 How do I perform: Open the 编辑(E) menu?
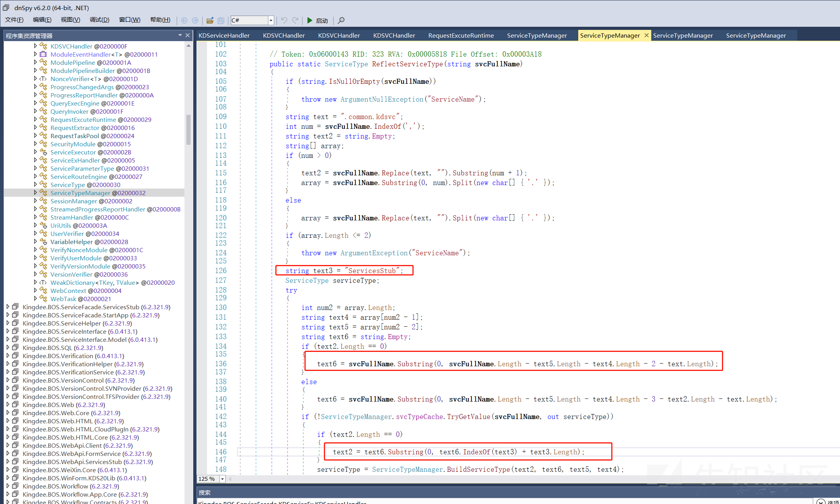[42, 20]
